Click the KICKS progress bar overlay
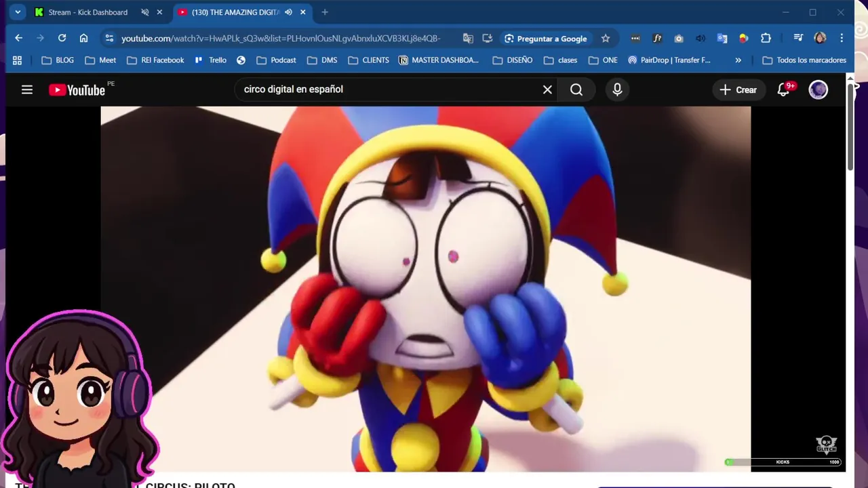Viewport: 868px width, 488px height. point(783,462)
